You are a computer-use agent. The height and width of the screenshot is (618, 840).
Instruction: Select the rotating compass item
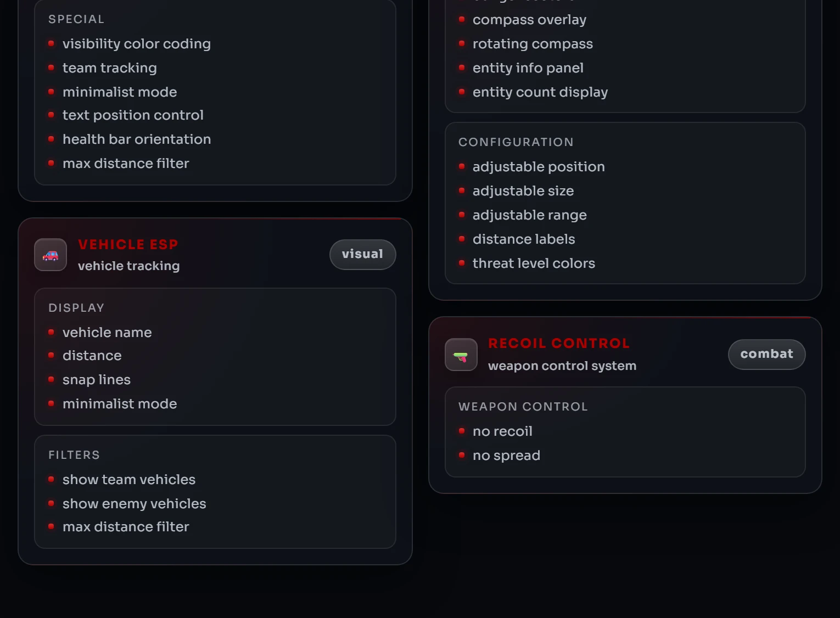point(533,44)
